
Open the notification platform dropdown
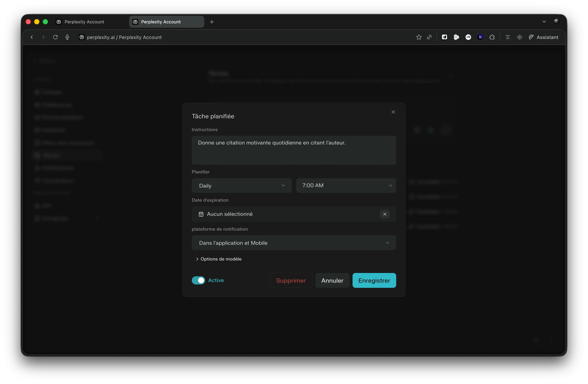click(294, 243)
